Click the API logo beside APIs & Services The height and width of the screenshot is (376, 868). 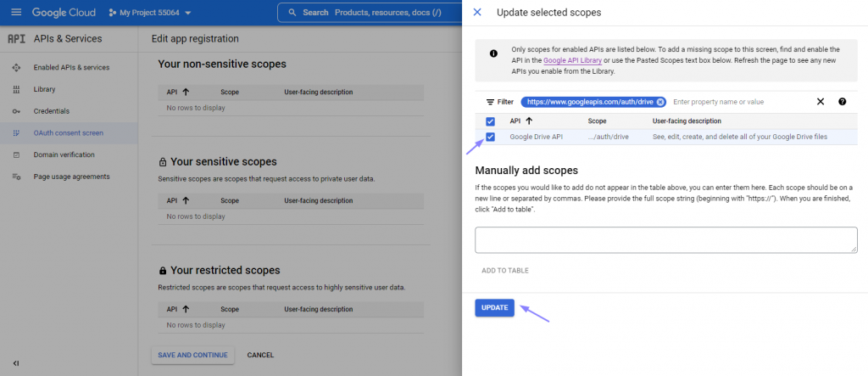pyautogui.click(x=16, y=39)
